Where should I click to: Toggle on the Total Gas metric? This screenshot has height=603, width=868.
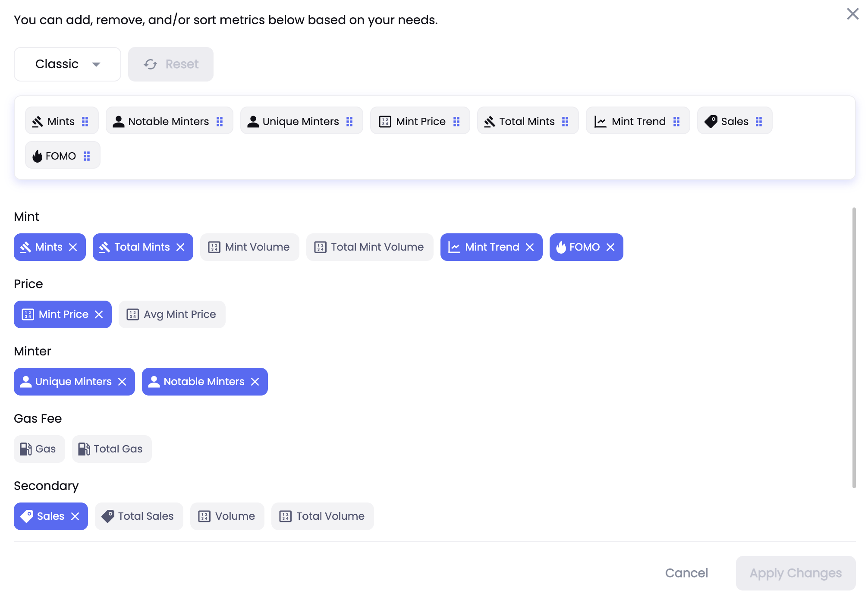click(x=111, y=449)
